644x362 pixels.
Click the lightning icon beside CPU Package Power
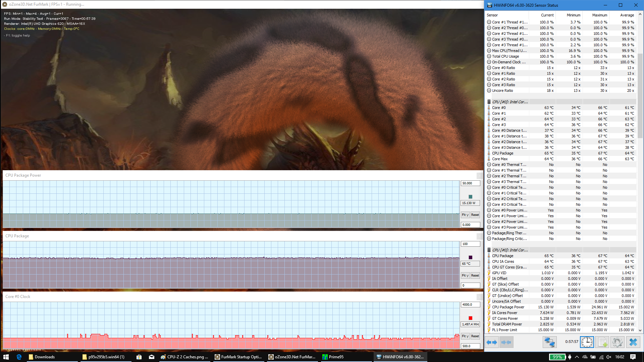[x=489, y=307]
